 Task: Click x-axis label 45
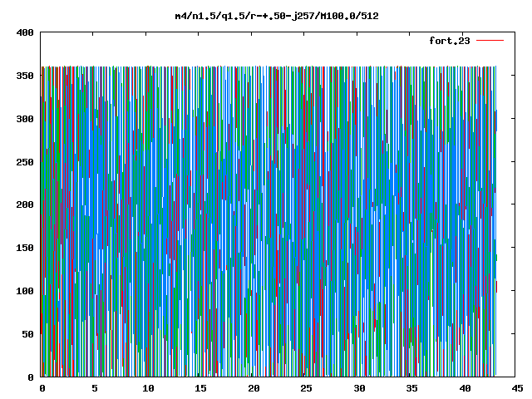click(517, 388)
